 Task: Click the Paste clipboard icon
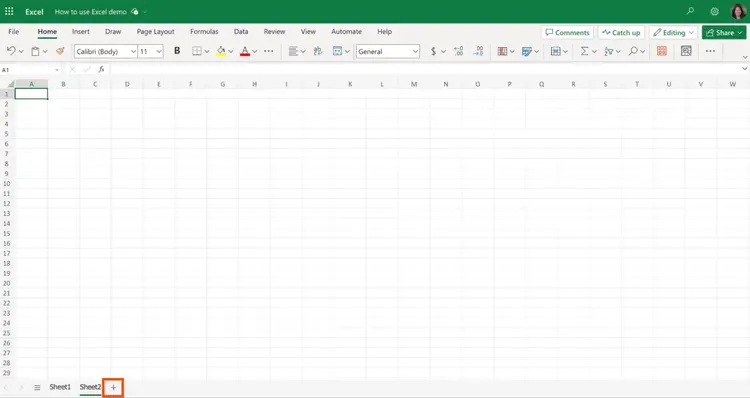[35, 51]
